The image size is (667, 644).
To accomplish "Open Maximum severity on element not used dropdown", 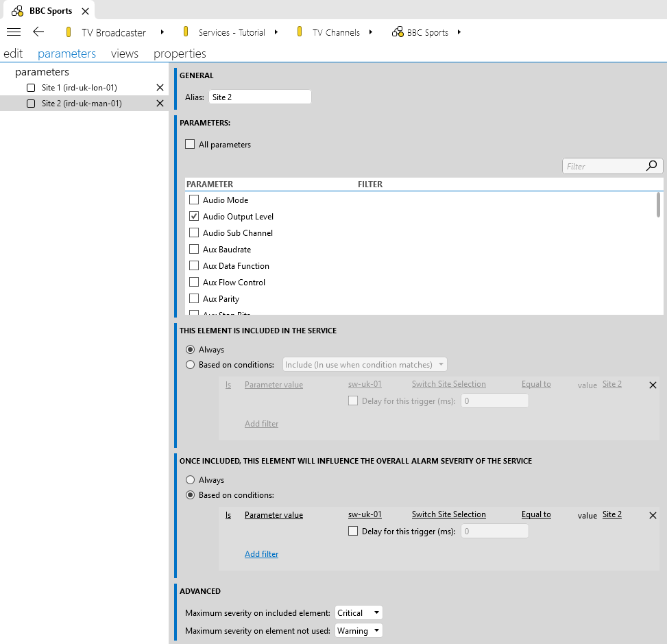I will 359,630.
